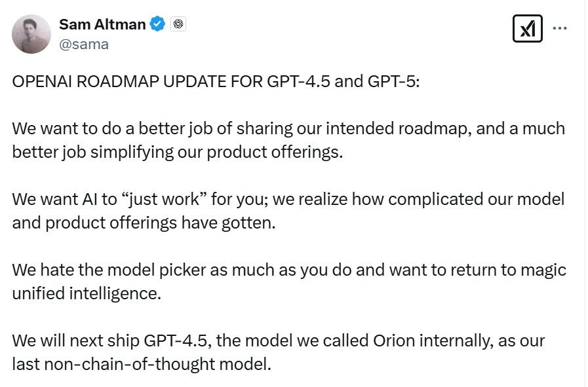Viewport: 588px width, 387px height.
Task: Click the words "unified intelligence"
Action: pos(86,293)
